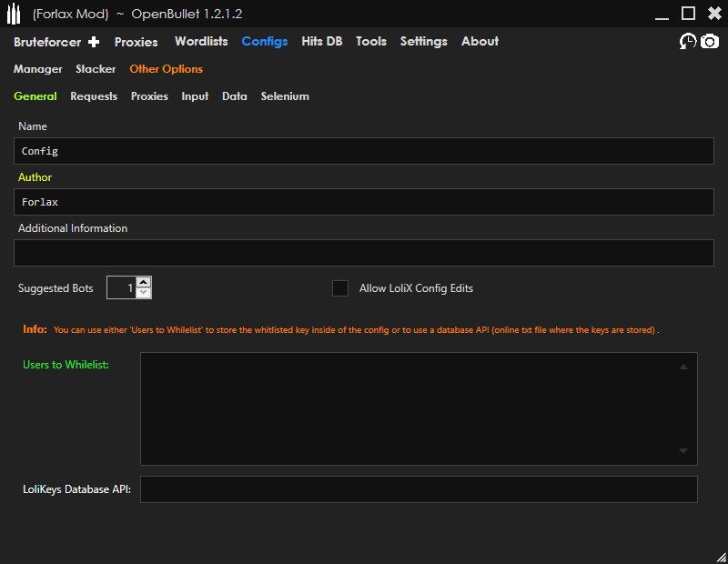Go to the Tools menu

click(371, 41)
